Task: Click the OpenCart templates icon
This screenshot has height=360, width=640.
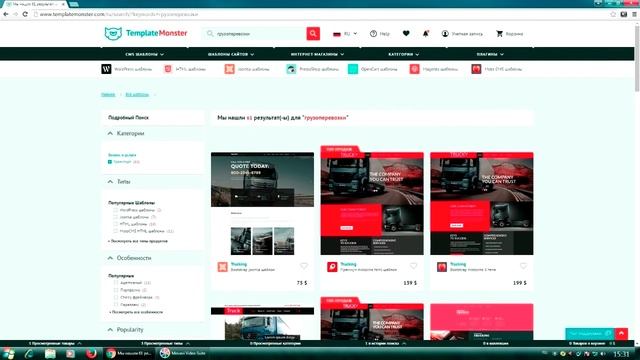Action: pos(353,69)
